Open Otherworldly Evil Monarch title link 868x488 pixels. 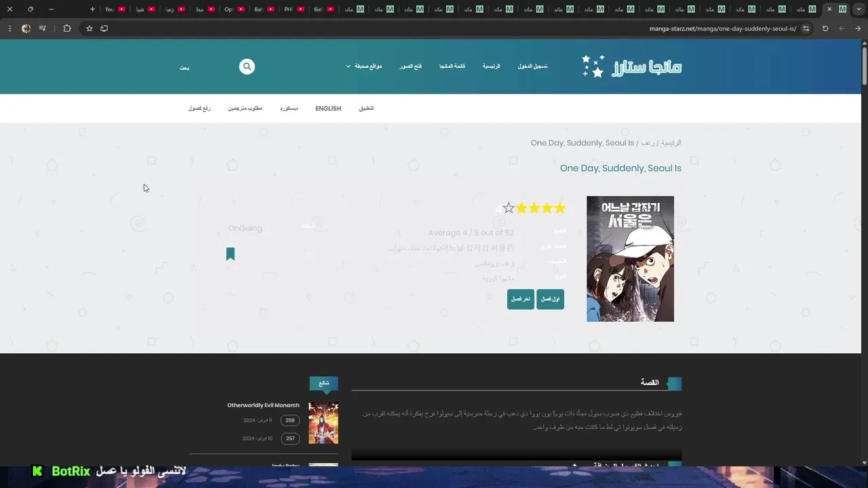pyautogui.click(x=263, y=405)
